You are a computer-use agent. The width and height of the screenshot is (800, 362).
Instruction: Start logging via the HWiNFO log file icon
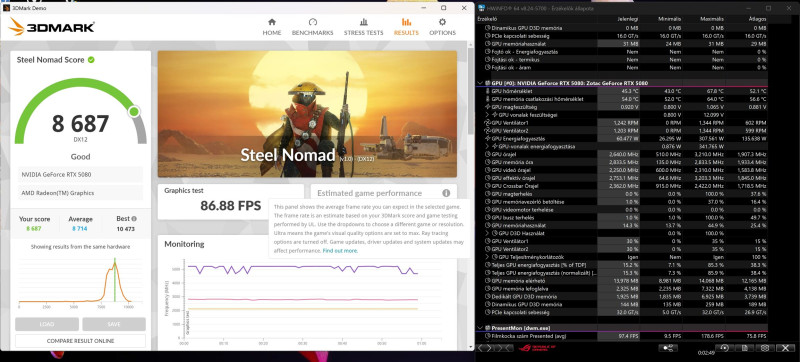[744, 348]
